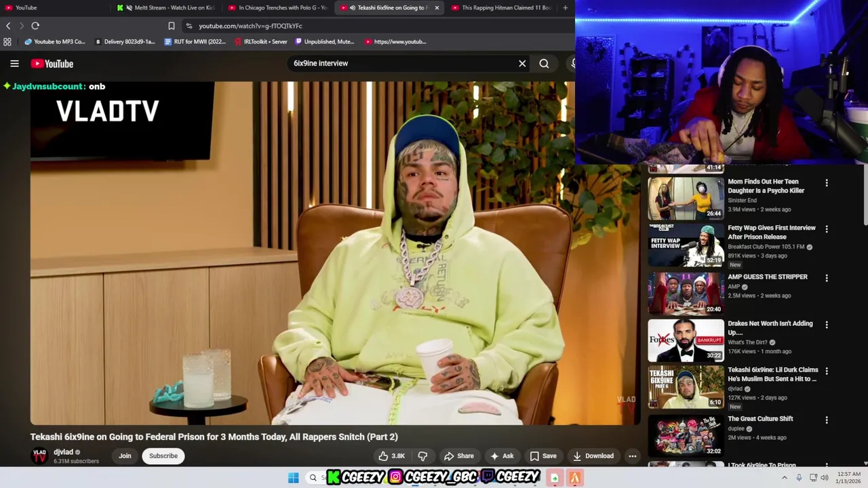Screen dimensions: 868x488
Task: Open the taskbar clock and date
Action: click(x=849, y=478)
